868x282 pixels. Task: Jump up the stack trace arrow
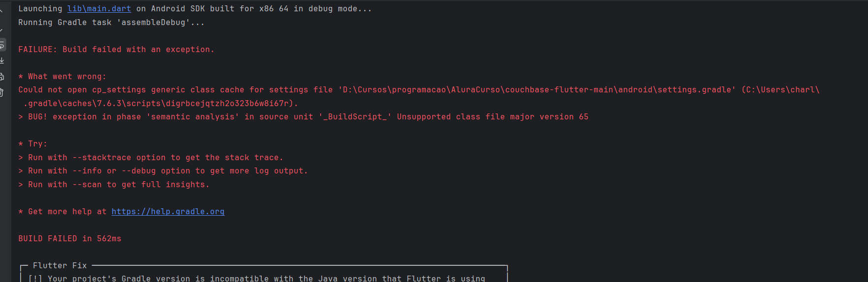click(x=1, y=11)
